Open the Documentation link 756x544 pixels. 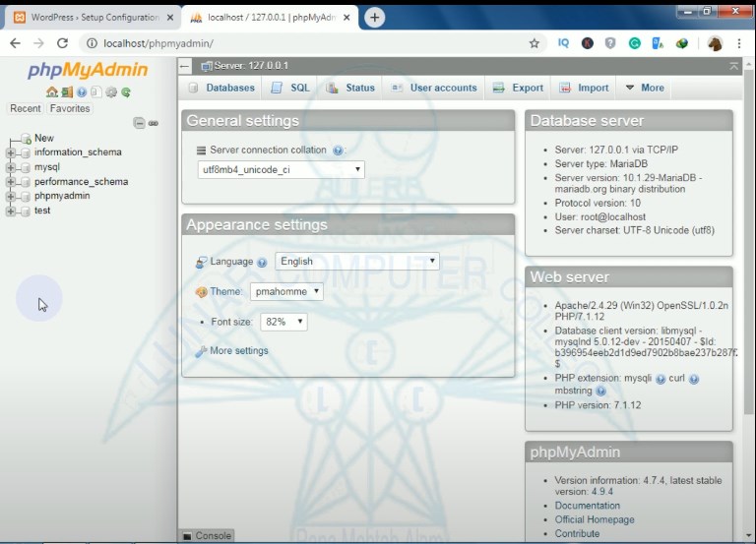pyautogui.click(x=588, y=506)
